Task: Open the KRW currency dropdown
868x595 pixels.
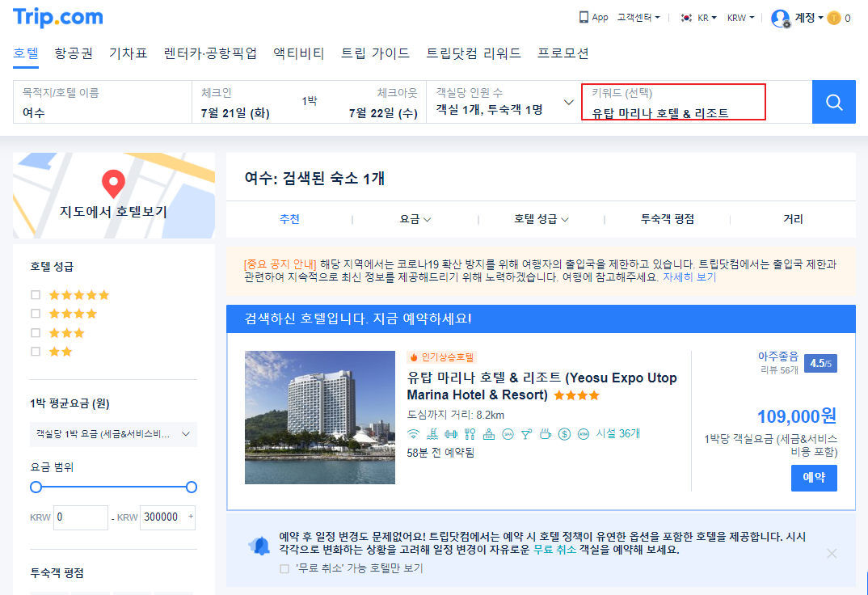Action: point(740,18)
